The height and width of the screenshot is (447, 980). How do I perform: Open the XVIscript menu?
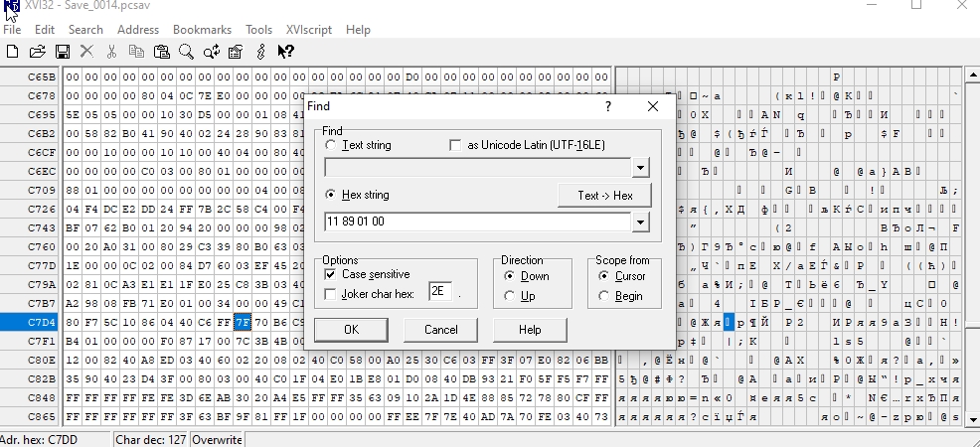309,30
